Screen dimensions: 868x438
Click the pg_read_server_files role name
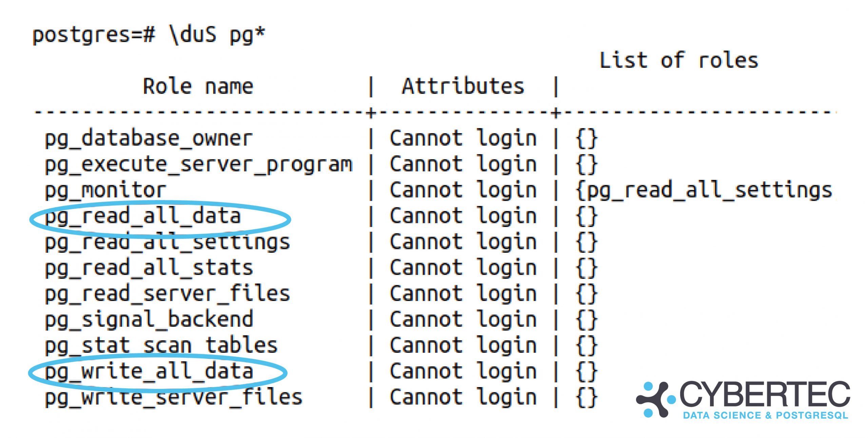[167, 294]
